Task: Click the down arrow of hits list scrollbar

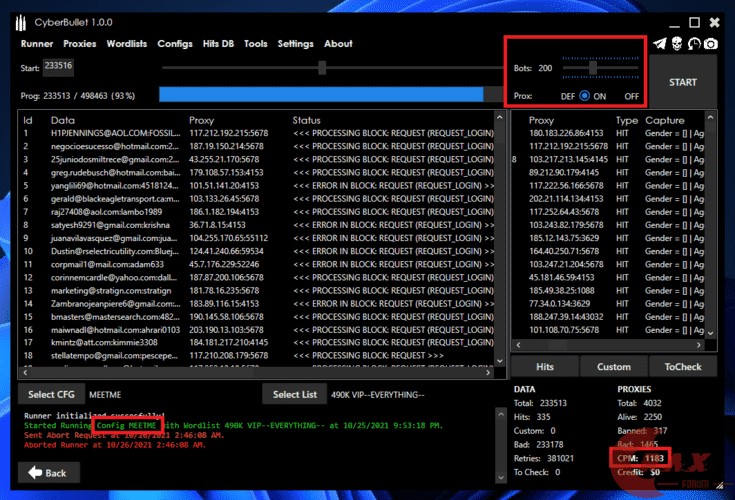Action: point(711,333)
